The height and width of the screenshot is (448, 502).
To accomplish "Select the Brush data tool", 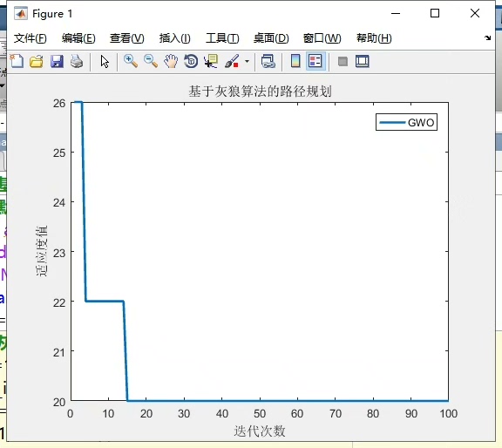I will (x=232, y=61).
